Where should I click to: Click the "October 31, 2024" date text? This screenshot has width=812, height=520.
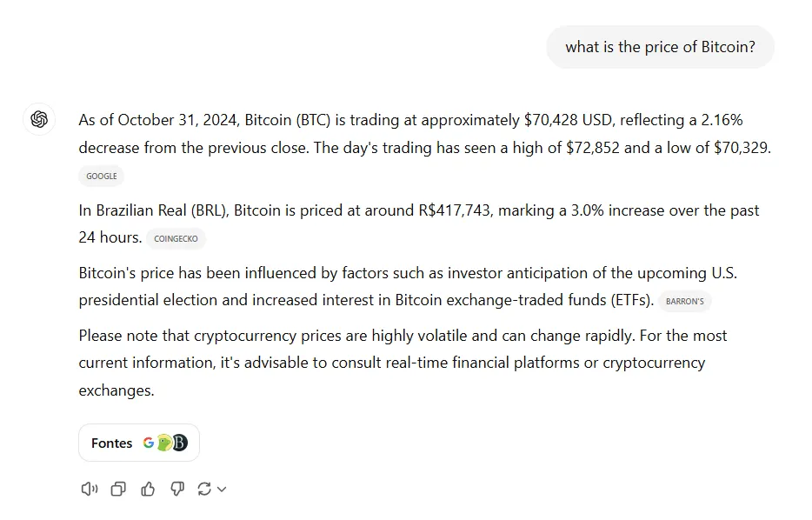(178, 120)
